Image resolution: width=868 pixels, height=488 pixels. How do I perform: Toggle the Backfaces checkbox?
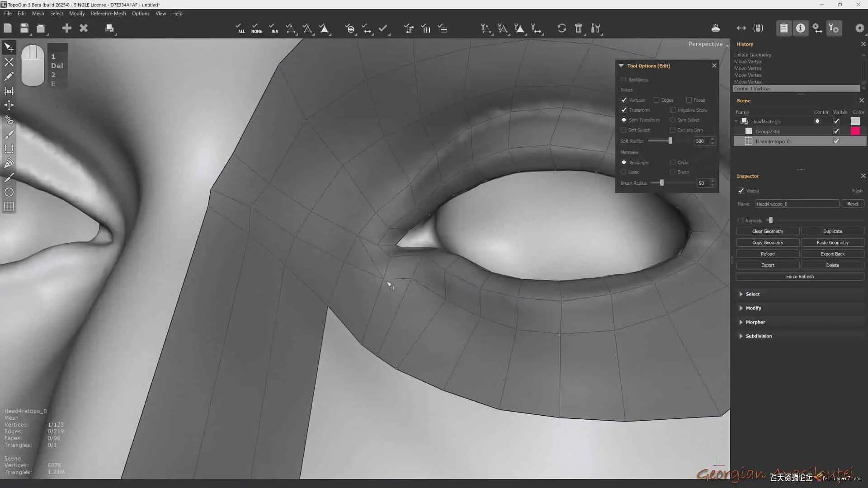[x=623, y=80]
